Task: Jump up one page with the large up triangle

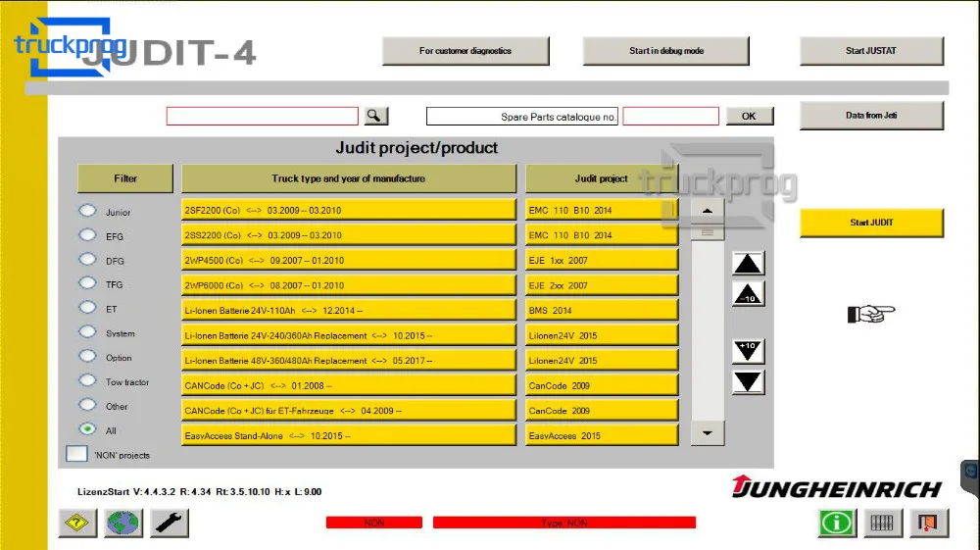Action: 748,264
